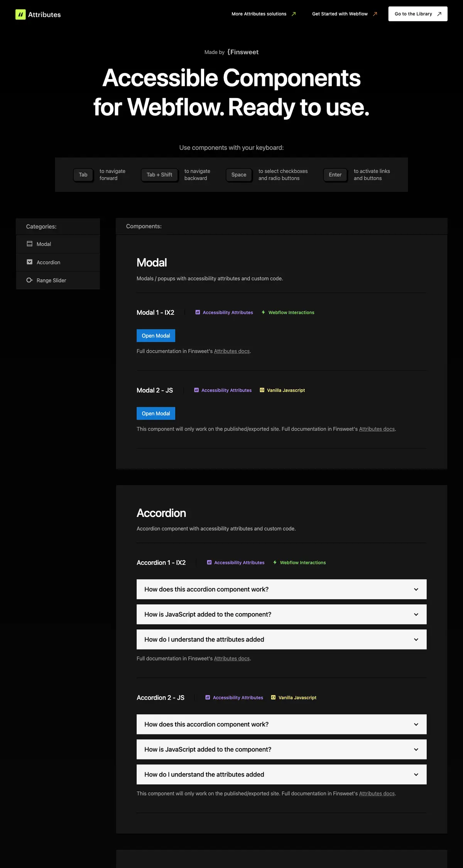Click the yellow Javascript icon beside Modal 2 - JS
The width and height of the screenshot is (463, 868).
(x=262, y=390)
